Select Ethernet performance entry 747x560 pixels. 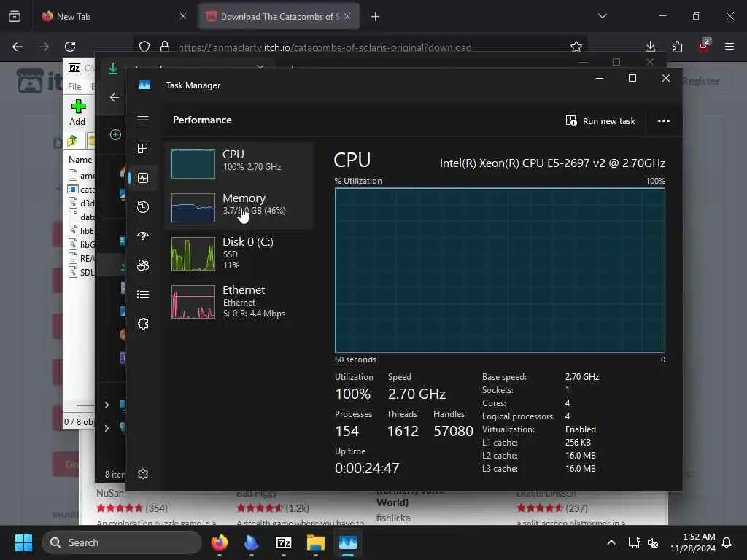(x=239, y=301)
